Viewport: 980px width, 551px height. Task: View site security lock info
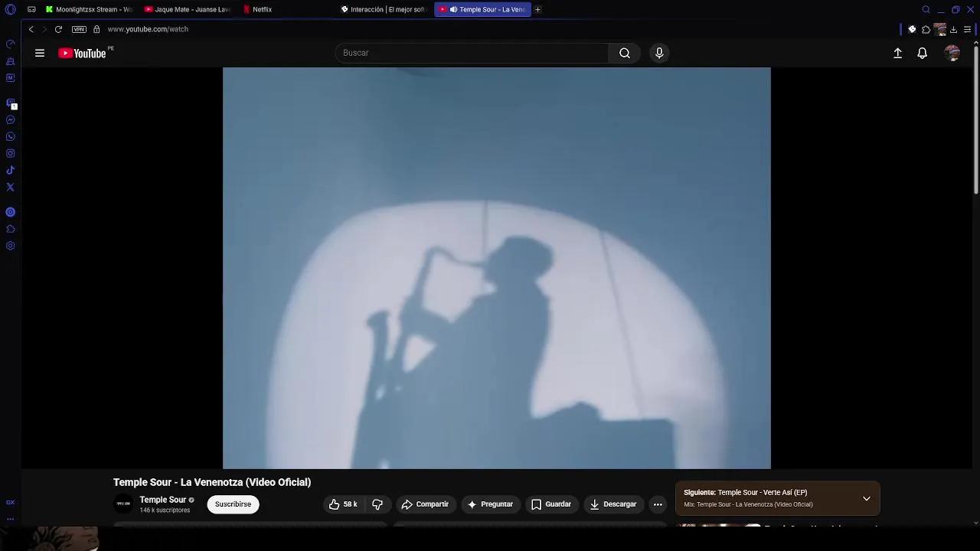tap(96, 29)
